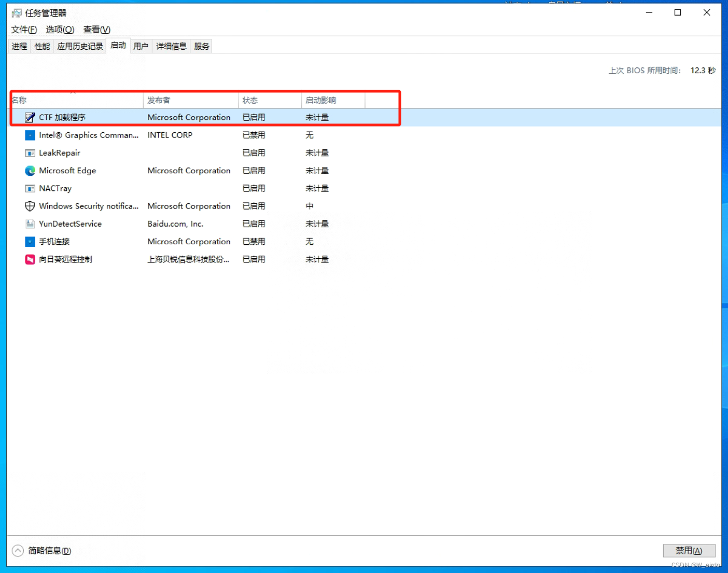The image size is (728, 573).
Task: Click the Microsoft Edge logo icon
Action: point(30,171)
